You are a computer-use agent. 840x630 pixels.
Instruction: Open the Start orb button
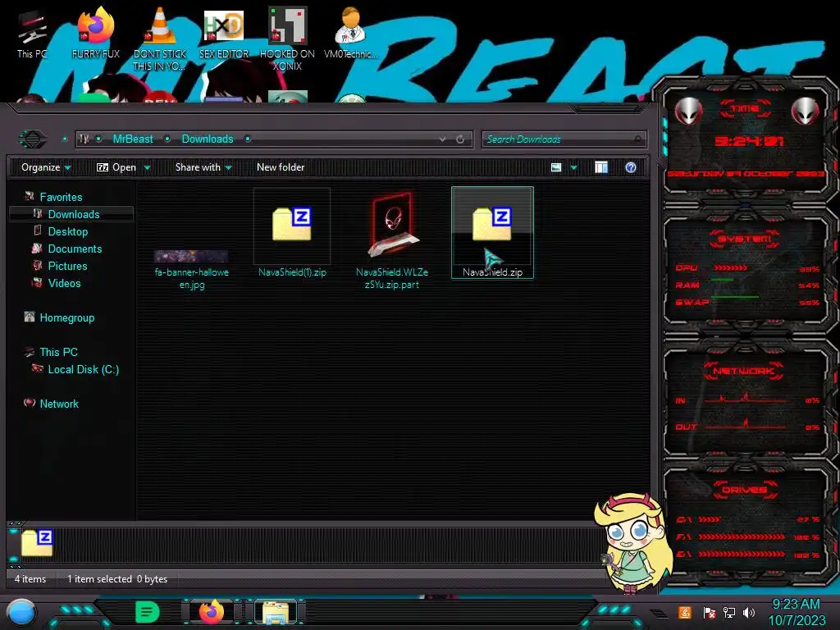[x=21, y=613]
